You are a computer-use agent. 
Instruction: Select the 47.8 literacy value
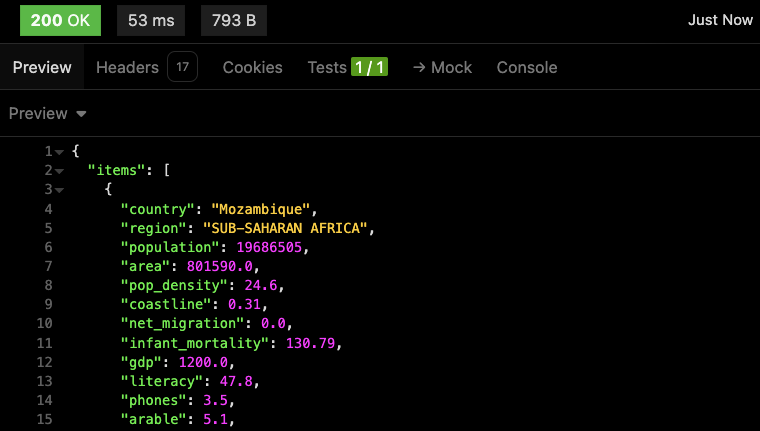coord(236,381)
